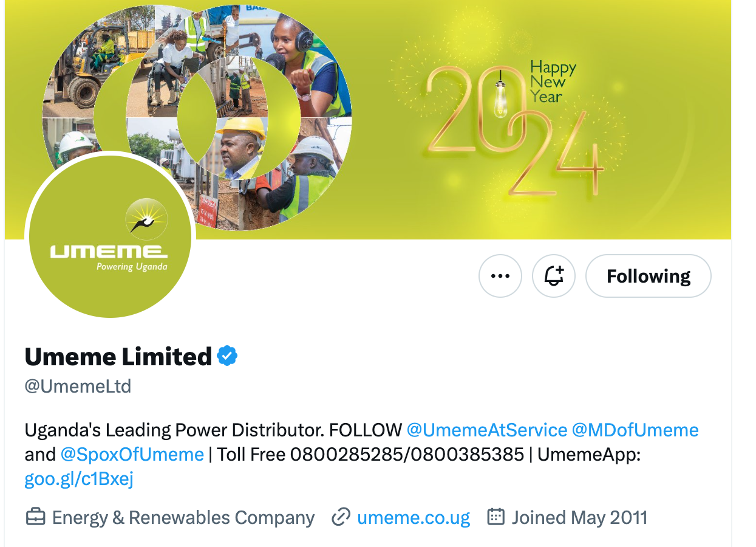Unfollow by clicking the Following button
Viewport: 756px width, 547px height.
point(648,276)
